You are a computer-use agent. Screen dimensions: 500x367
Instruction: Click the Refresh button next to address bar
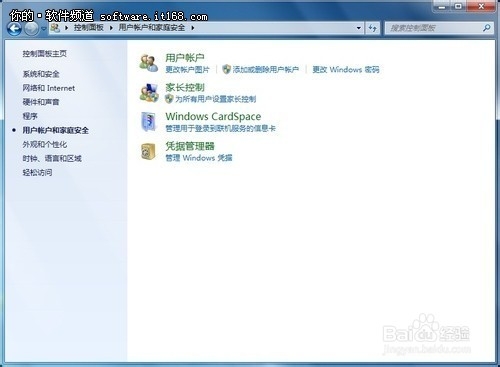[x=373, y=28]
